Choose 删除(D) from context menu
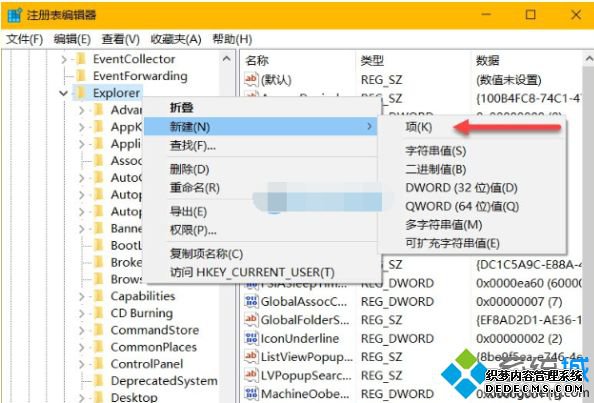The width and height of the screenshot is (594, 403). tap(261, 169)
